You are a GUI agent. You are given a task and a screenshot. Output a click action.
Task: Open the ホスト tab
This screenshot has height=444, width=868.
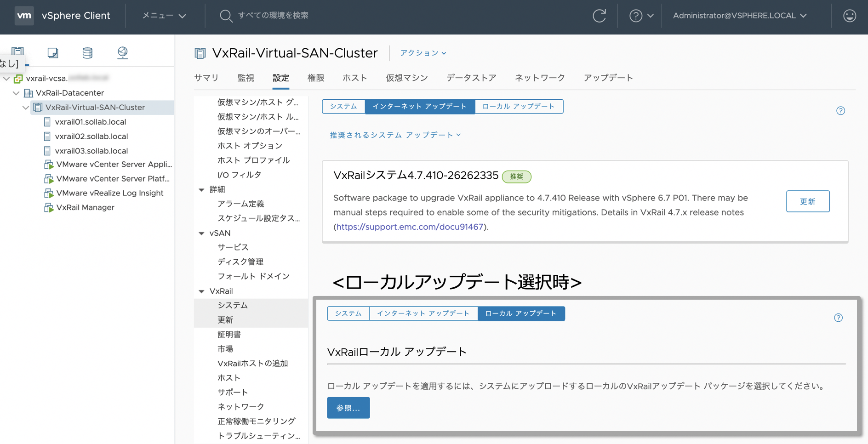click(x=355, y=78)
